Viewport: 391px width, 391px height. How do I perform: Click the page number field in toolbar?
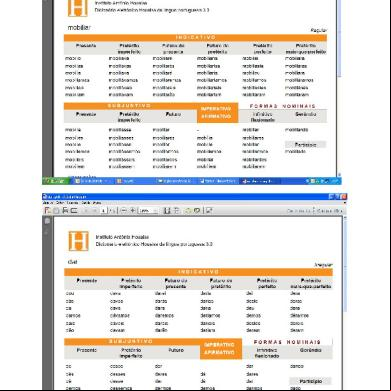[104, 211]
